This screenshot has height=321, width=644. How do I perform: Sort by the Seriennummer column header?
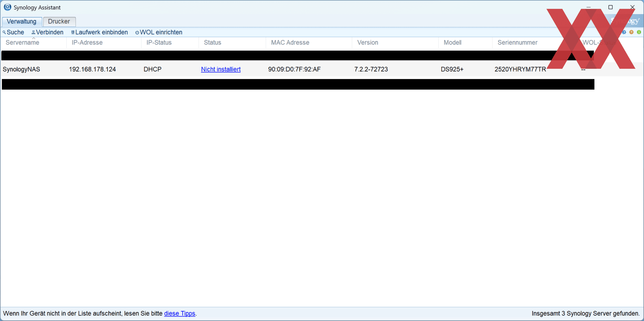[535, 43]
